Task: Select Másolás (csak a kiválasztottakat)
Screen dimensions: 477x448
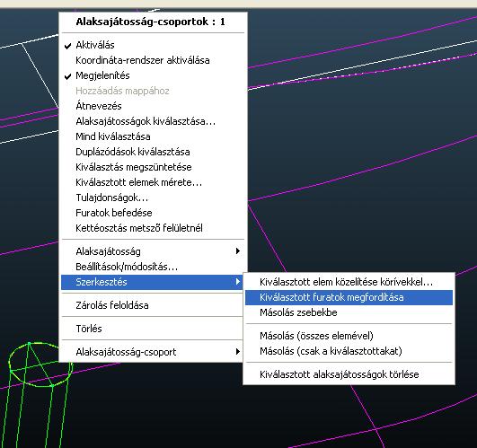Action: 349,351
